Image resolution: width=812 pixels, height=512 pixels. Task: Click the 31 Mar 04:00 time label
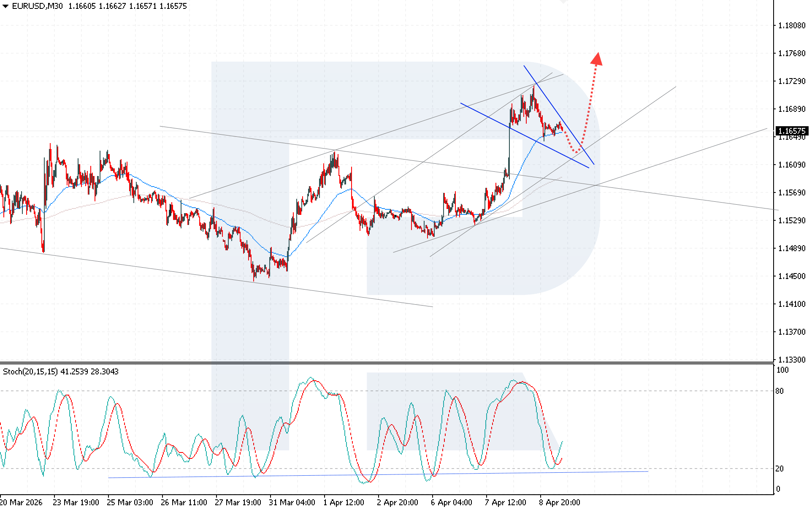pos(292,502)
